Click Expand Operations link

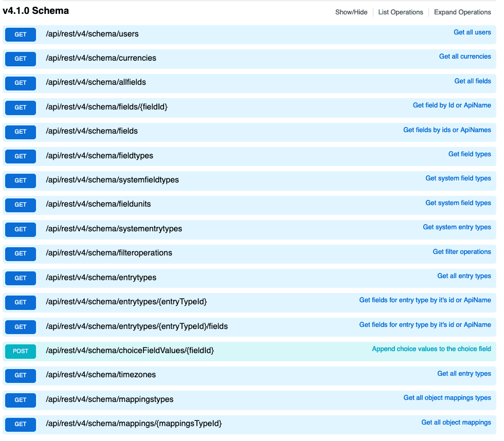pyautogui.click(x=462, y=12)
